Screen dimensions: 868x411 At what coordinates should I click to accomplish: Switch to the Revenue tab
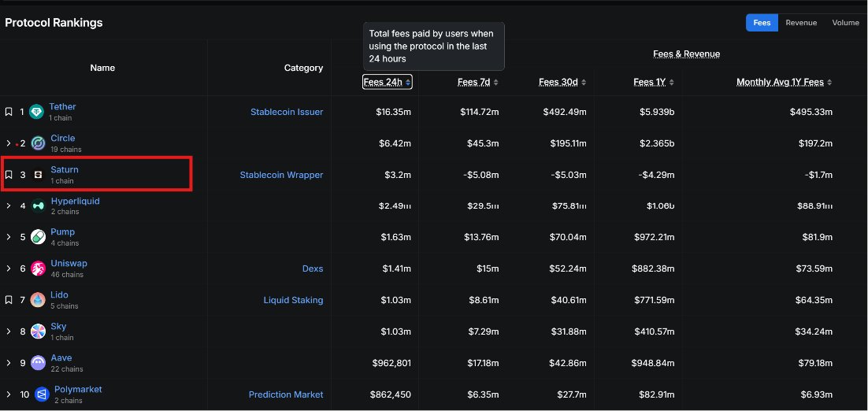point(801,23)
